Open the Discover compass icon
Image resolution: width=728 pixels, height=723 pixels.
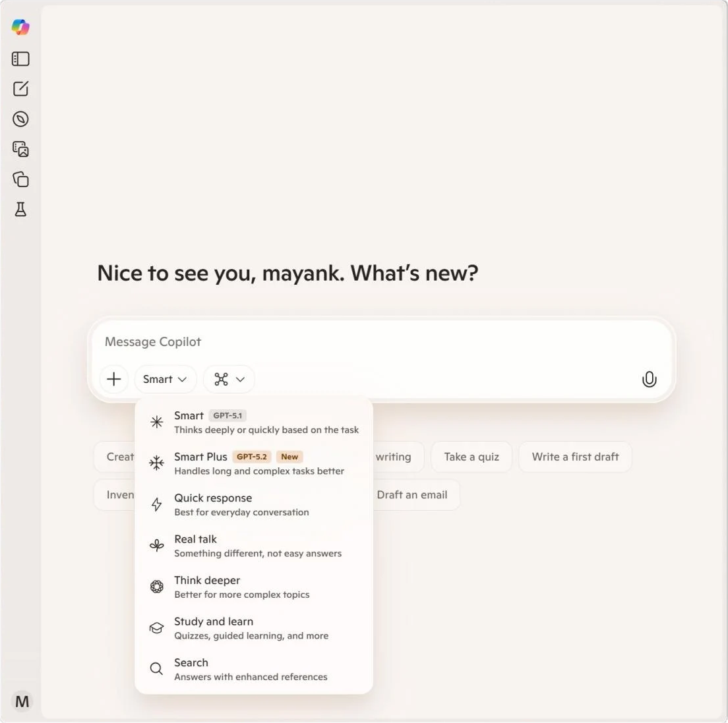tap(20, 119)
